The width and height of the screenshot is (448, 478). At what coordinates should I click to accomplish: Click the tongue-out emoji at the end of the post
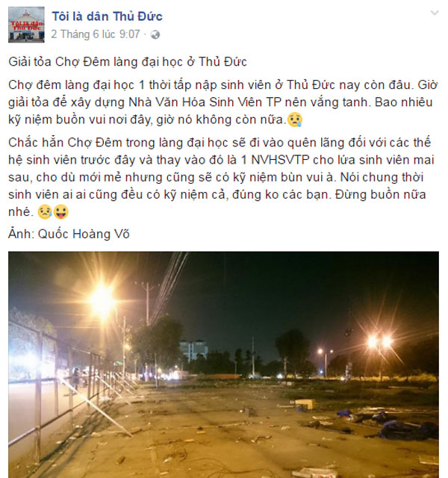(x=61, y=212)
